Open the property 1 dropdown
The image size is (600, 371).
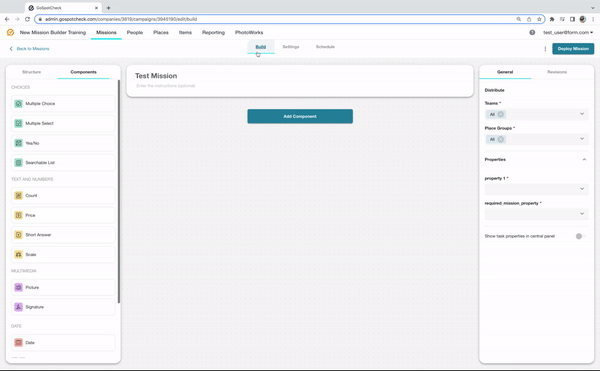tap(536, 189)
